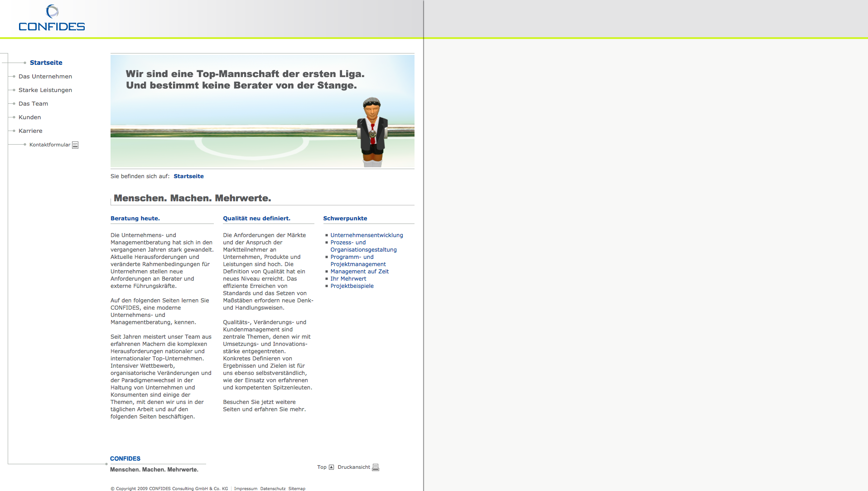This screenshot has width=868, height=491.
Task: Navigate to Kunden page
Action: (x=30, y=117)
